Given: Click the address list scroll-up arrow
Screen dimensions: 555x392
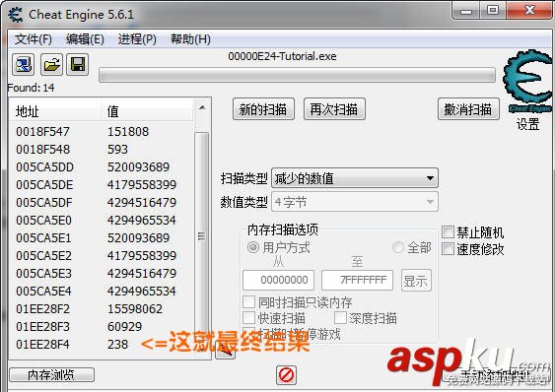Looking at the screenshot, I should [x=202, y=107].
